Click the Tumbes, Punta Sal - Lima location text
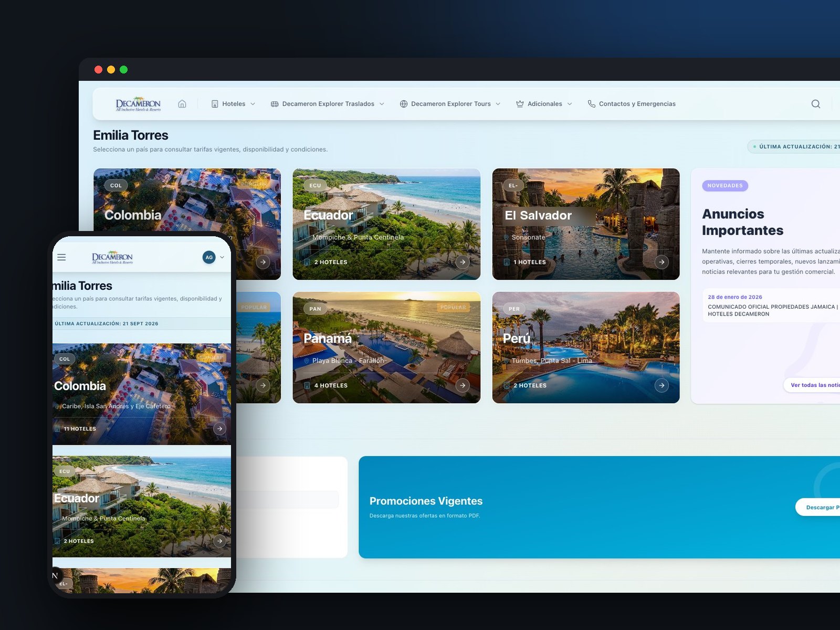This screenshot has width=840, height=630. (552, 361)
